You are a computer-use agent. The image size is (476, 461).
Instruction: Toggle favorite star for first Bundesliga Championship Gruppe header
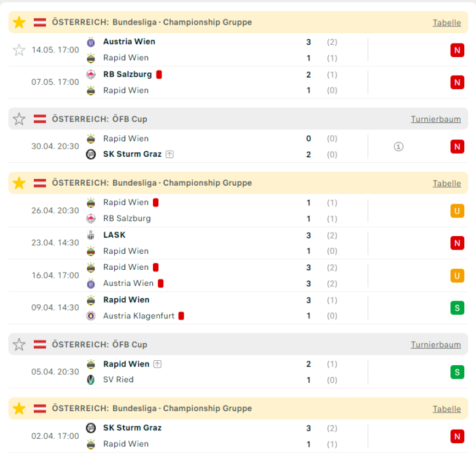point(19,23)
